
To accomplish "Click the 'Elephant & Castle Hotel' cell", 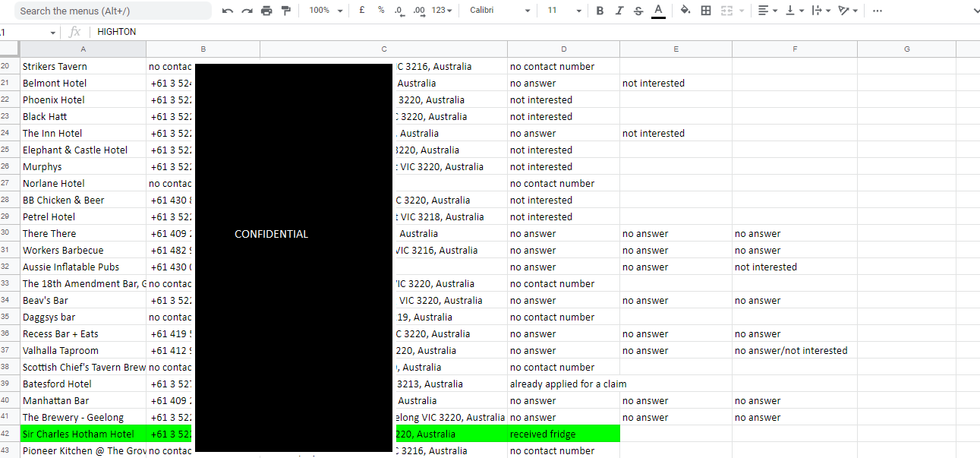I will pos(84,150).
